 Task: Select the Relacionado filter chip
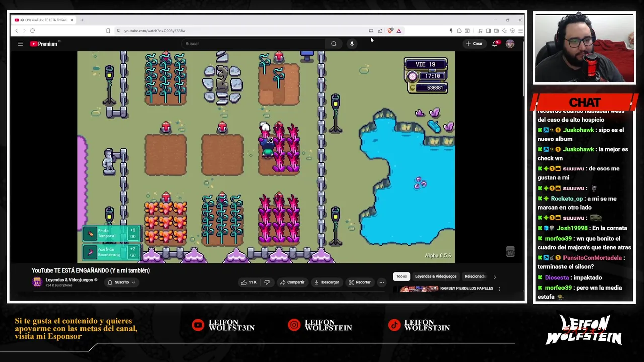(x=475, y=276)
